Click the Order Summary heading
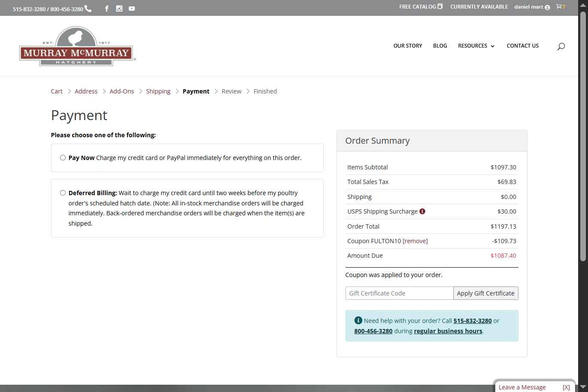Image resolution: width=588 pixels, height=392 pixels. click(377, 141)
